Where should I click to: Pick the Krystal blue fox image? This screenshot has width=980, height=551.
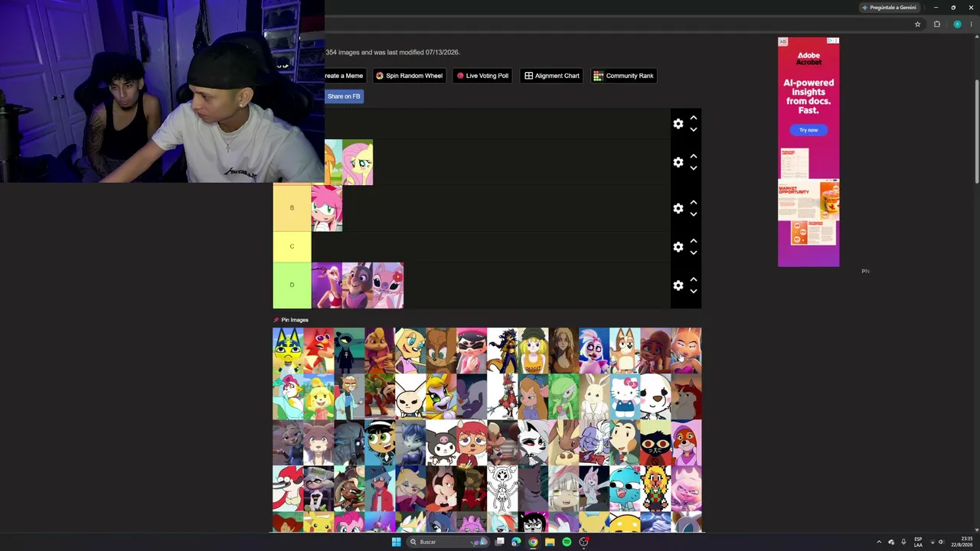tap(410, 442)
